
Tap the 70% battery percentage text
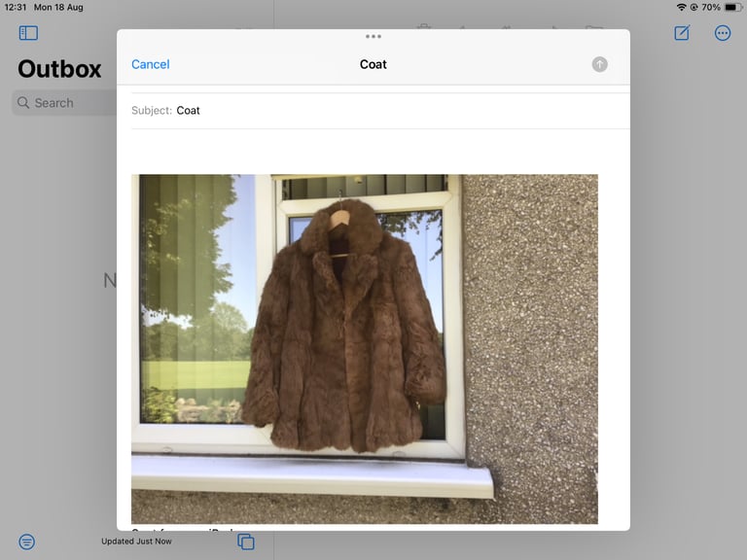[x=711, y=7]
